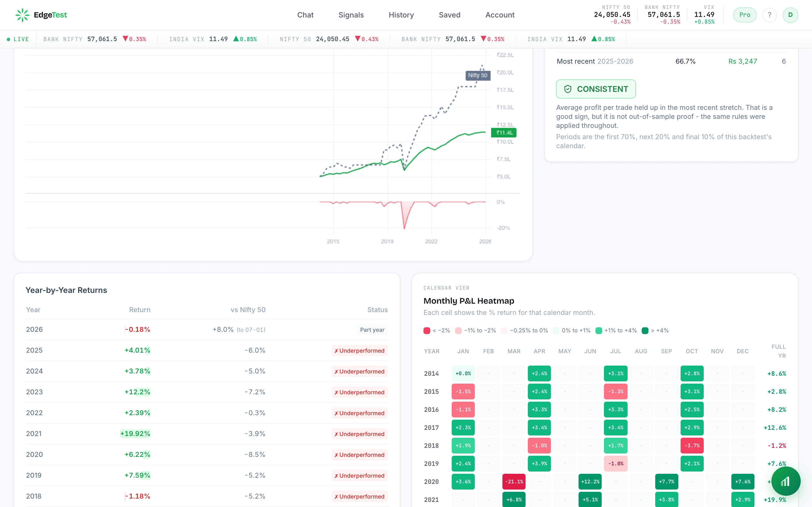Click the EdgeTest starburst logo
The height and width of the screenshot is (507, 812).
23,15
